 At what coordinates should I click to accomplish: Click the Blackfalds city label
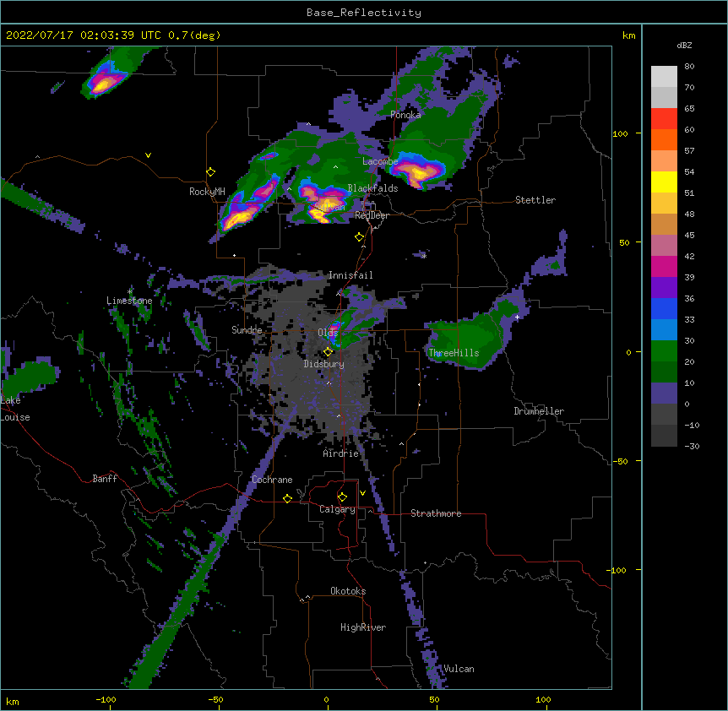pyautogui.click(x=372, y=188)
